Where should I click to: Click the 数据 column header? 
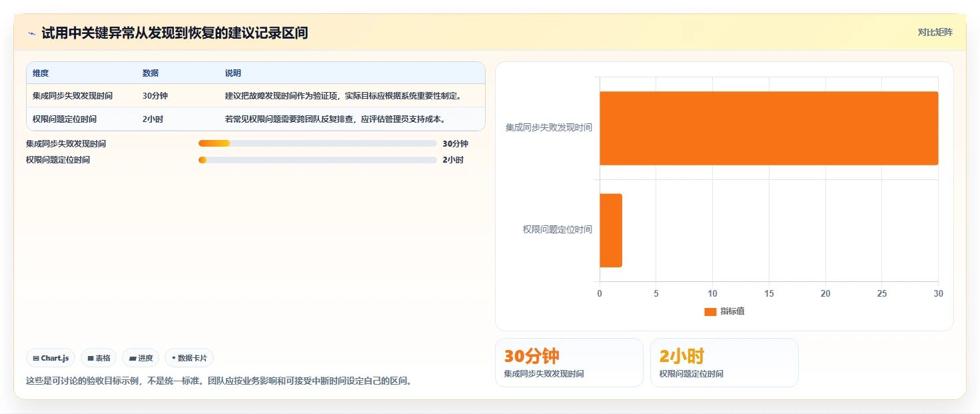[x=151, y=73]
